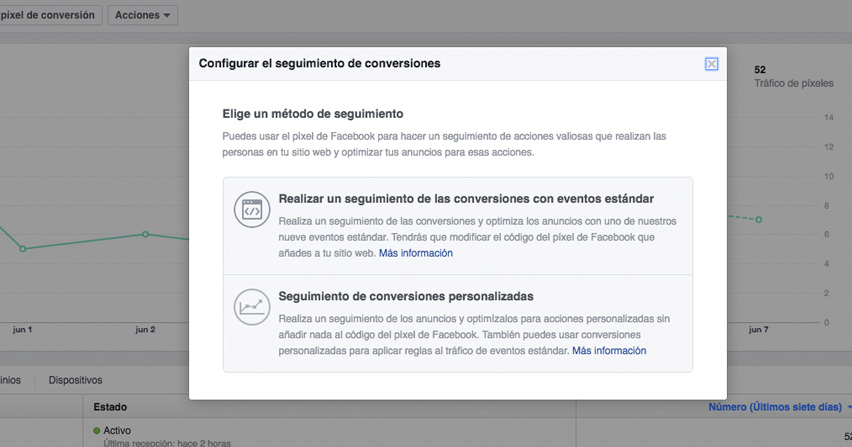Choose Seguimiento de conversiones personalizadas option
Image resolution: width=852 pixels, height=447 pixels.
[x=458, y=324]
